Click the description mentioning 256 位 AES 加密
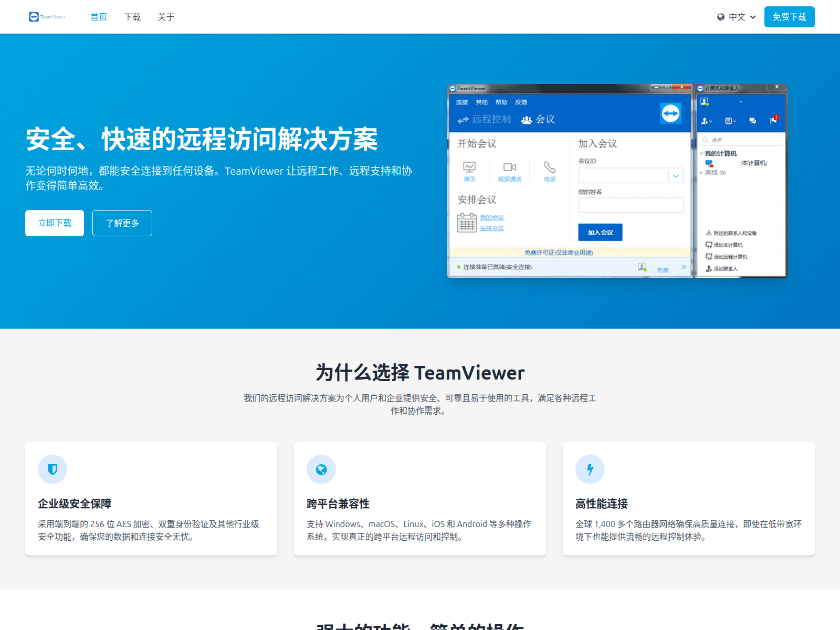840x630 pixels. tap(149, 530)
